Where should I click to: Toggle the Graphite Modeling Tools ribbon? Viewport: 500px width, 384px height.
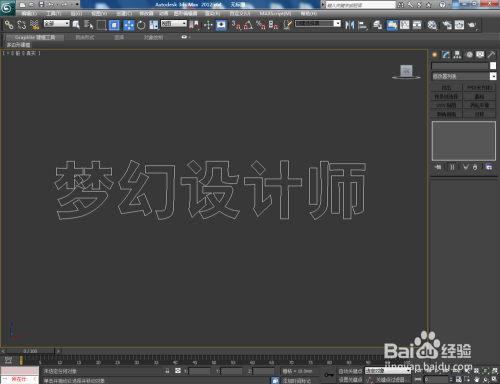pyautogui.click(x=392, y=25)
